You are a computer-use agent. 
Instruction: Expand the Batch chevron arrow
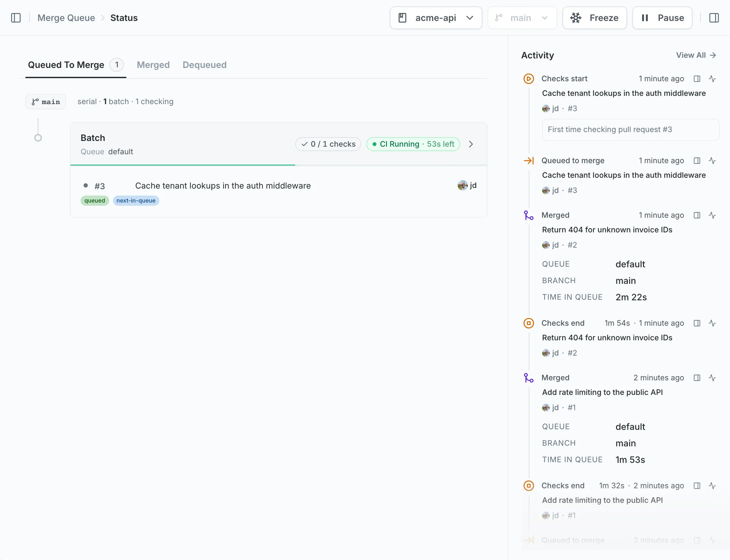click(x=471, y=144)
